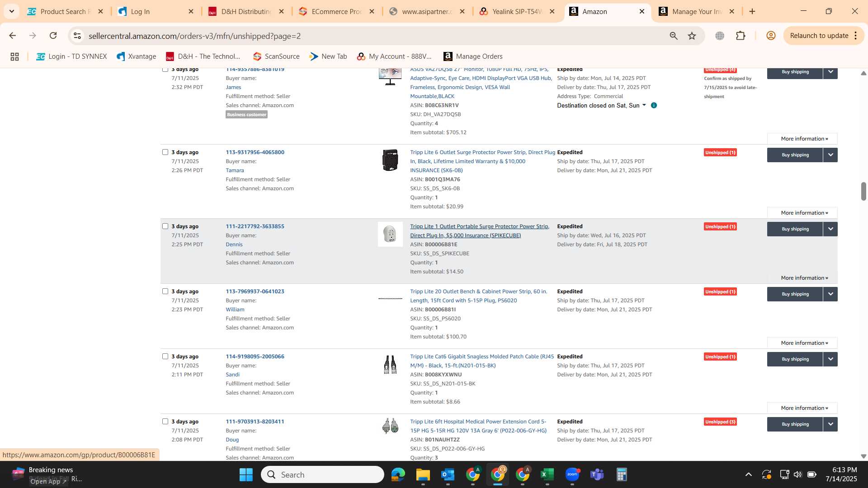Expand More information for the PS6020 order
The height and width of the screenshot is (488, 868).
pos(802,343)
